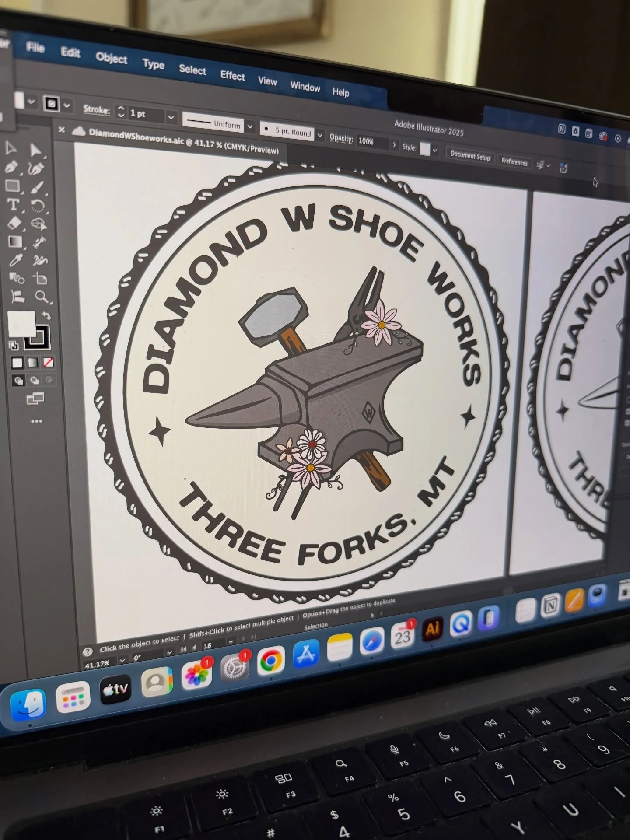Screen dimensions: 630x840
Task: Open the Object menu
Action: click(x=112, y=58)
